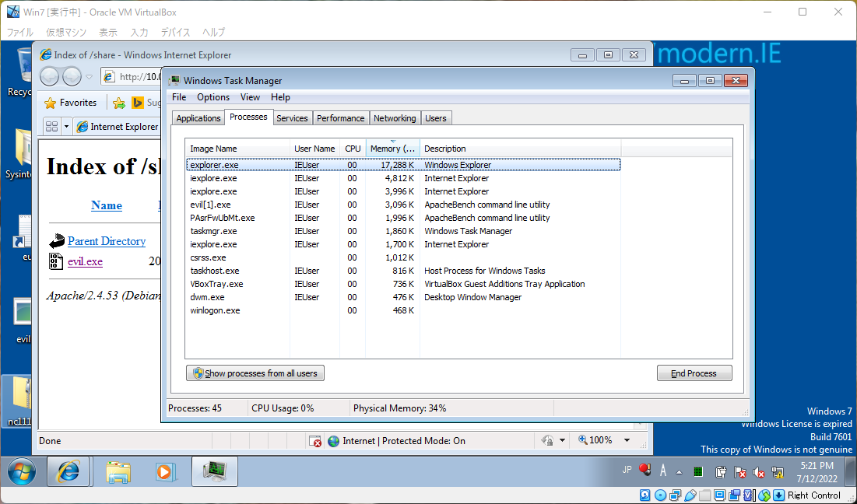Click the Task Manager taskbar button
Screen dimensions: 857x504
(x=215, y=472)
